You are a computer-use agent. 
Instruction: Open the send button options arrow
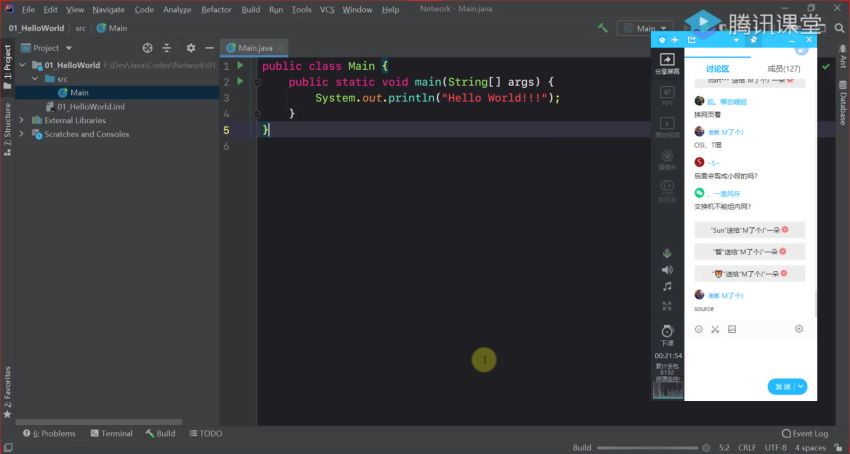click(801, 387)
